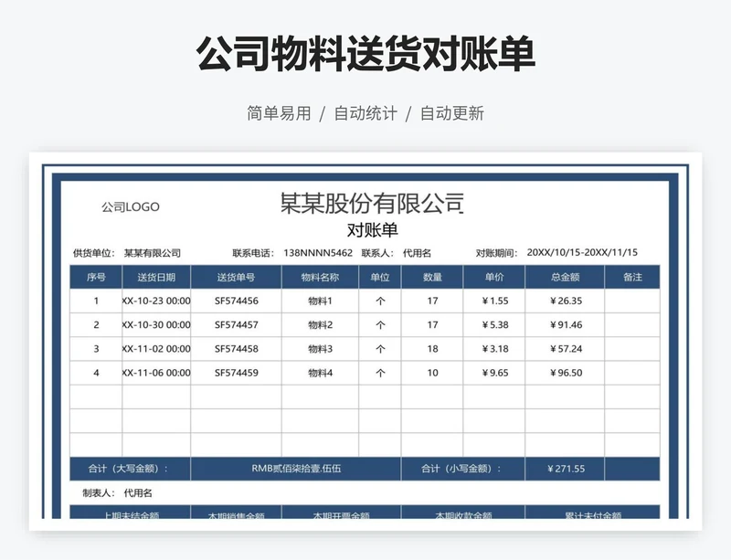Image resolution: width=731 pixels, height=560 pixels.
Task: Select delivery number SF574458
Action: [237, 349]
